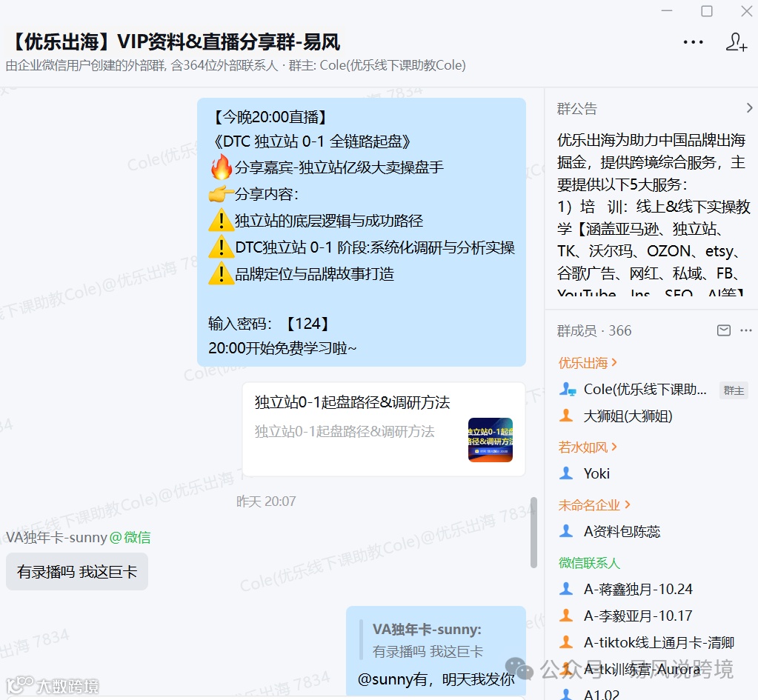The image size is (758, 700).
Task: Click the add member icon in header
Action: [x=737, y=42]
